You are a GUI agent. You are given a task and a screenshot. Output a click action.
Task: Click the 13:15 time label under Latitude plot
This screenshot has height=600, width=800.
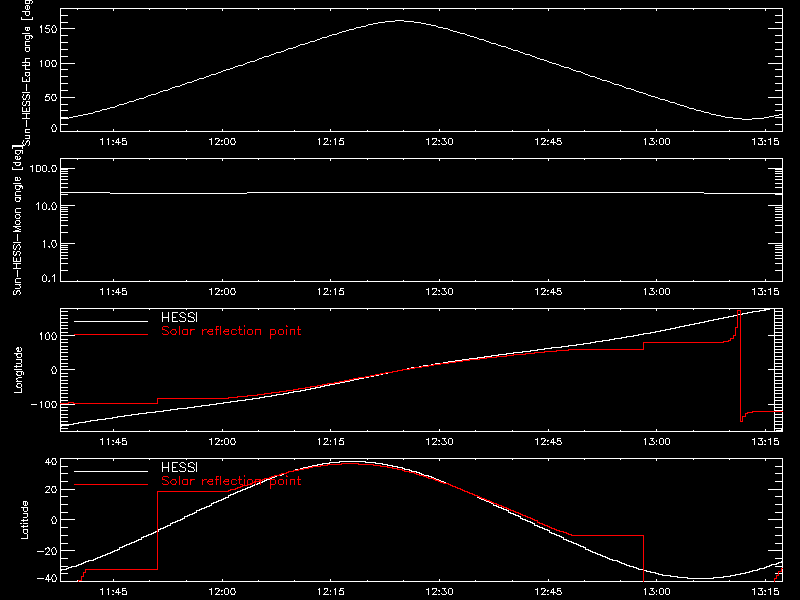pos(765,591)
